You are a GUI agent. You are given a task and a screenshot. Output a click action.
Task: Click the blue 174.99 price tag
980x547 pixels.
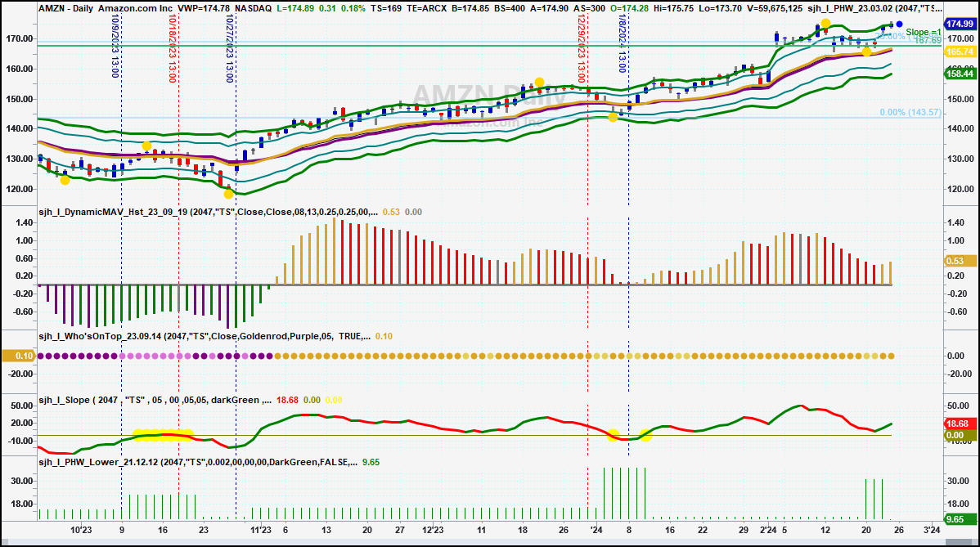(960, 24)
